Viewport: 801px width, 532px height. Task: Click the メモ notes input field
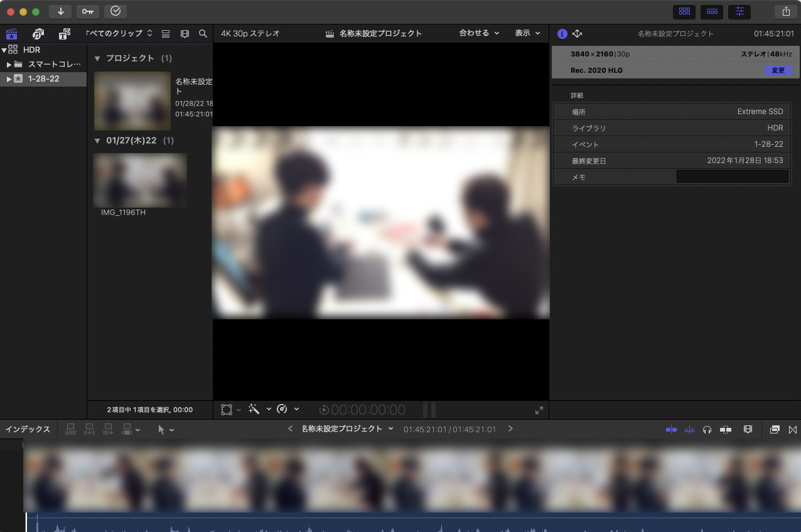[732, 177]
